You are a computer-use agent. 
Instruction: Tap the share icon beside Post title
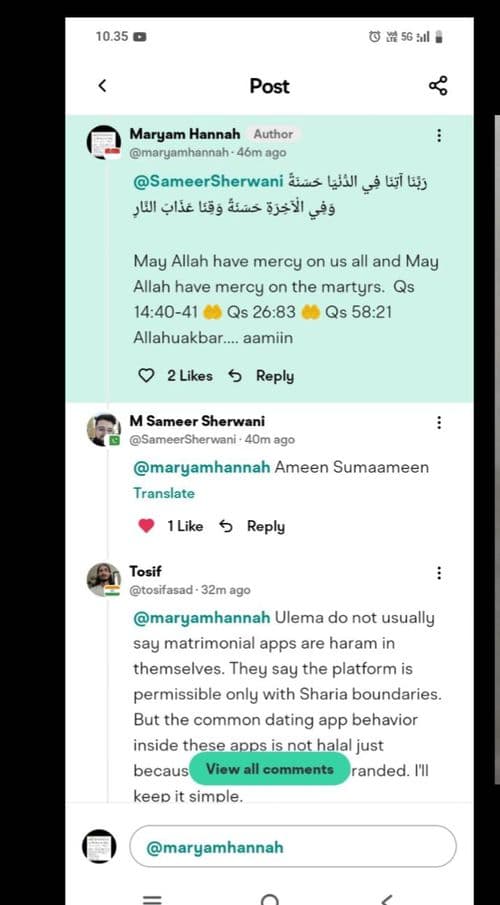[x=438, y=86]
